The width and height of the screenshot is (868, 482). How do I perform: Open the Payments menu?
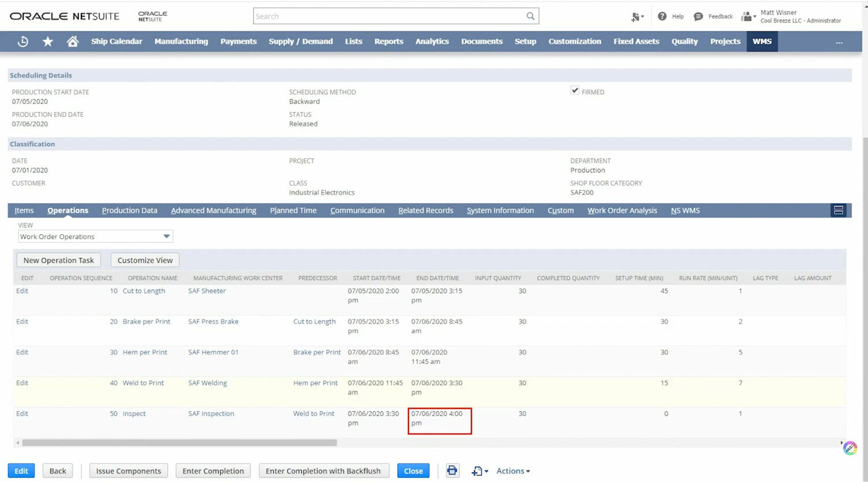(x=238, y=42)
